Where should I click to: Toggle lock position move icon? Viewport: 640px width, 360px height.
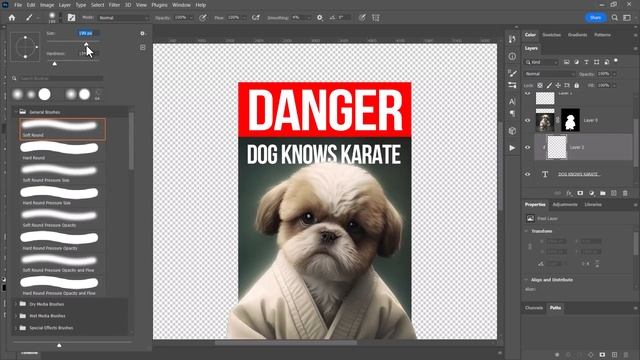tap(558, 85)
